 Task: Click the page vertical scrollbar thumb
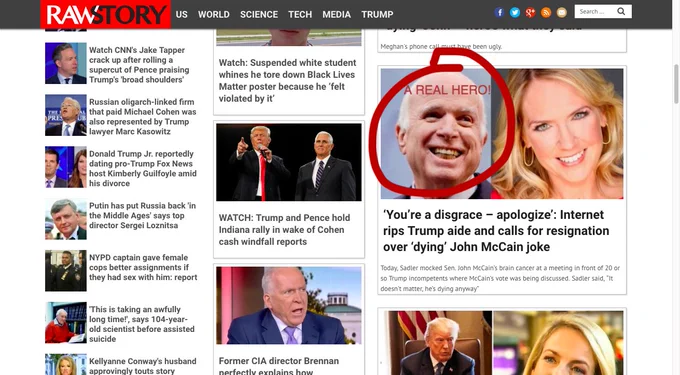pos(676,85)
